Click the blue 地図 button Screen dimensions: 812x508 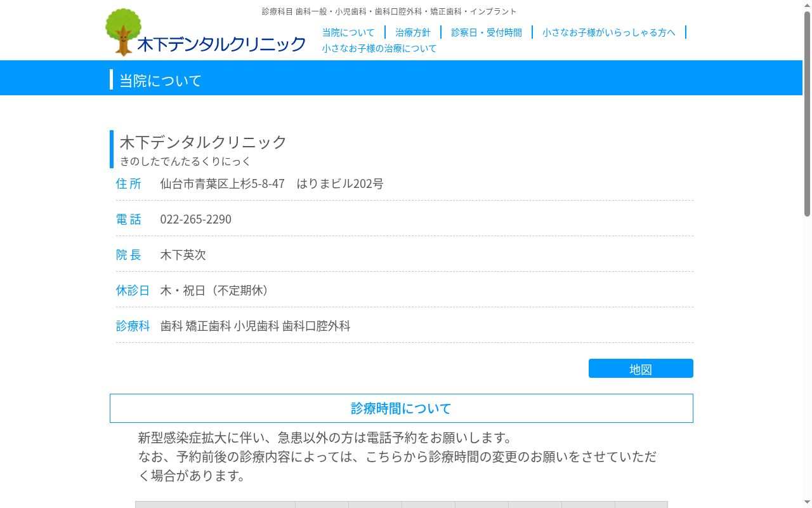point(641,368)
